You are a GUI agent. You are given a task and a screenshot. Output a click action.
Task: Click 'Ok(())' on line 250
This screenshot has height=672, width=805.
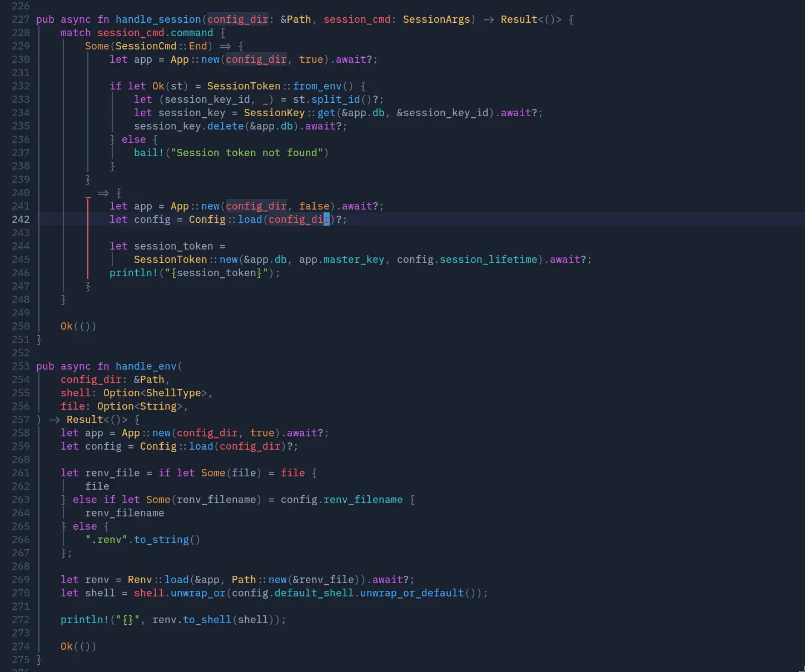pyautogui.click(x=79, y=326)
